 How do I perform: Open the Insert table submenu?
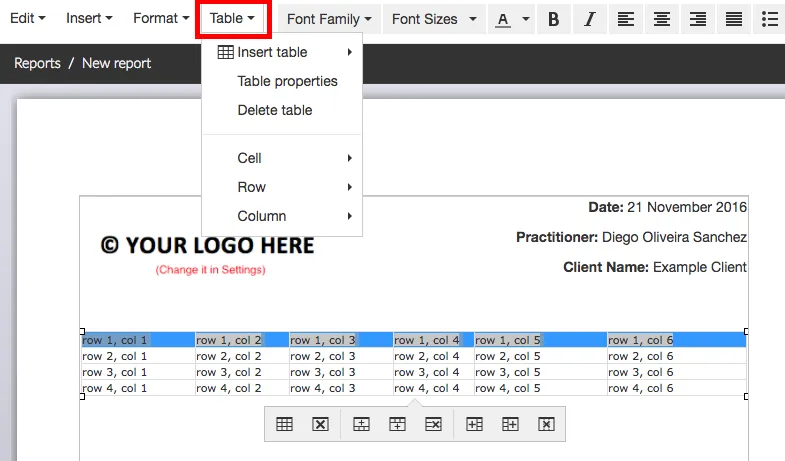pos(282,52)
